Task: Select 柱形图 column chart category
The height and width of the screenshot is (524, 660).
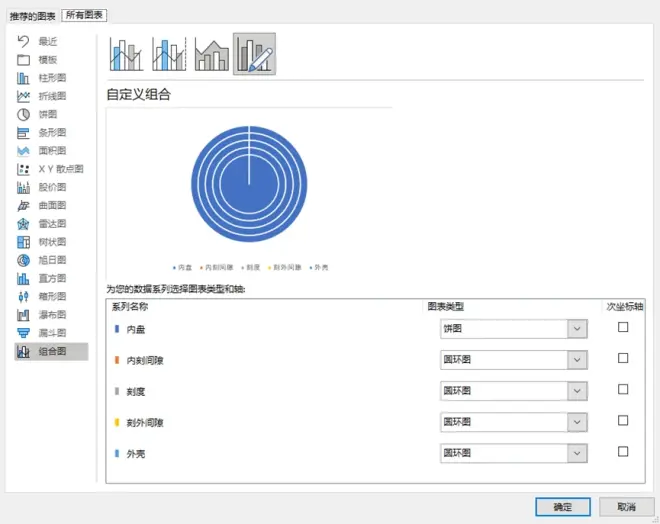Action: (51, 78)
